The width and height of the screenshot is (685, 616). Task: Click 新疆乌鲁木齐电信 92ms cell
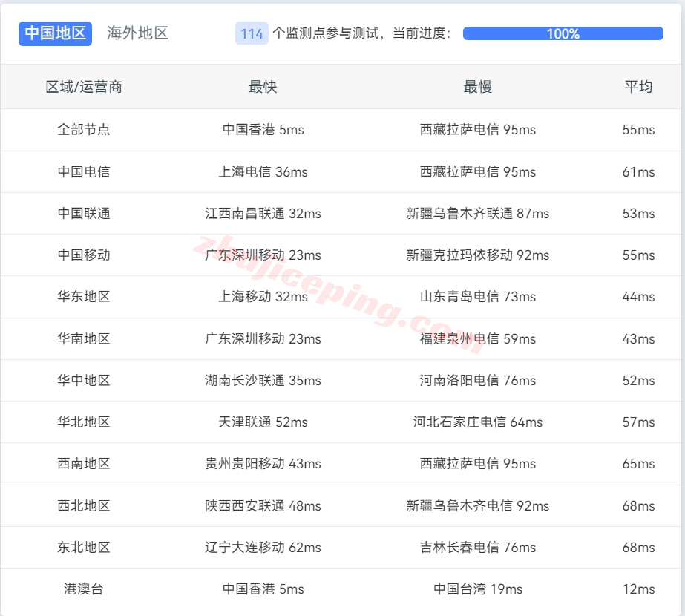tap(477, 506)
